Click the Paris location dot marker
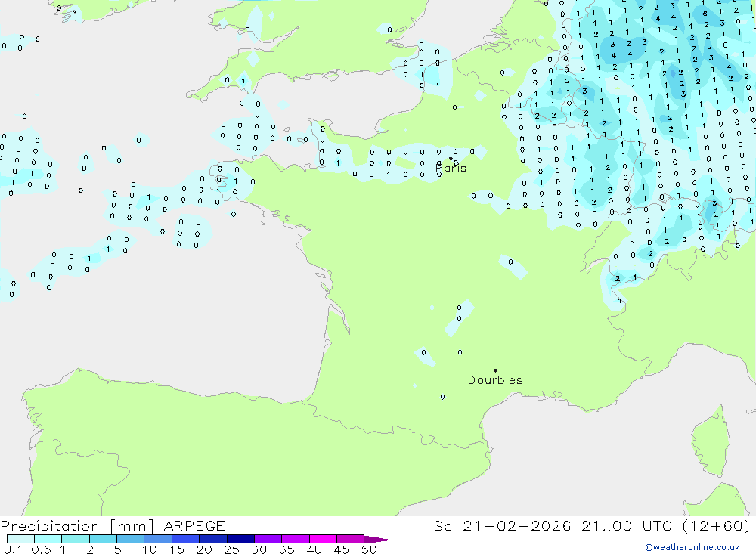The width and height of the screenshot is (756, 554). (x=451, y=158)
